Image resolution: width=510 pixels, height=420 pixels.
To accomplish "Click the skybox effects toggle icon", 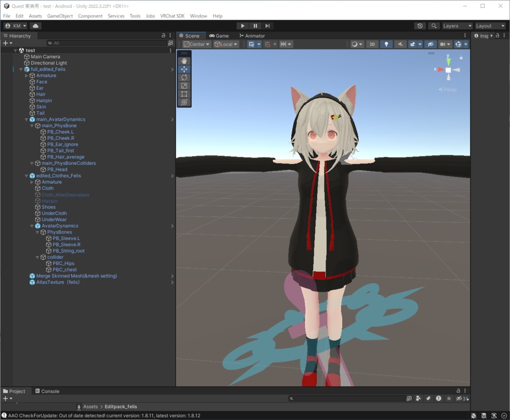I will pos(412,44).
